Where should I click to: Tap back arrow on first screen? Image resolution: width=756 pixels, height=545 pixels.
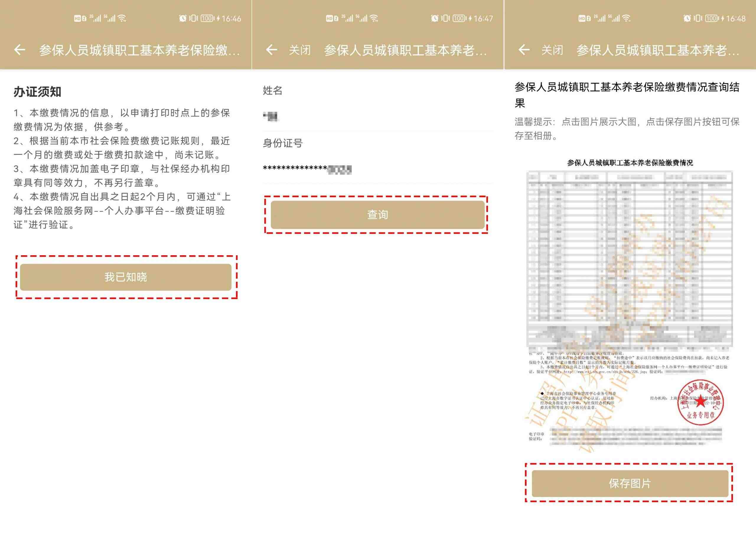20,50
